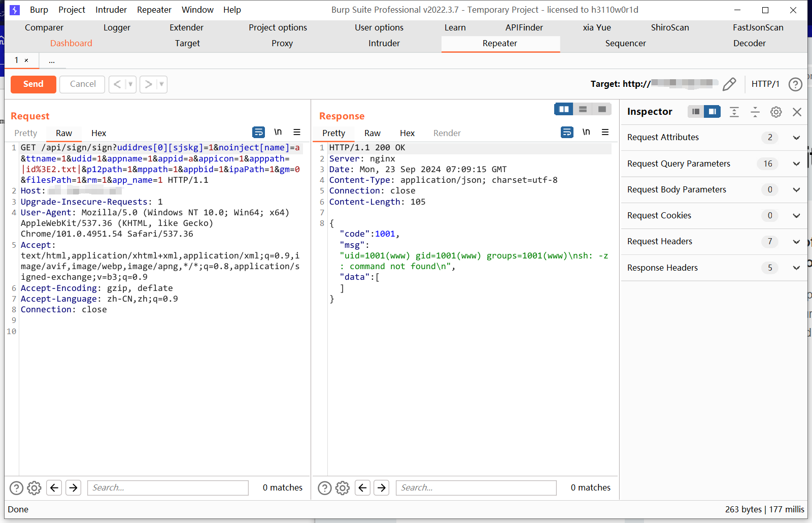Open Response search help icon
The image size is (812, 523).
point(325,488)
